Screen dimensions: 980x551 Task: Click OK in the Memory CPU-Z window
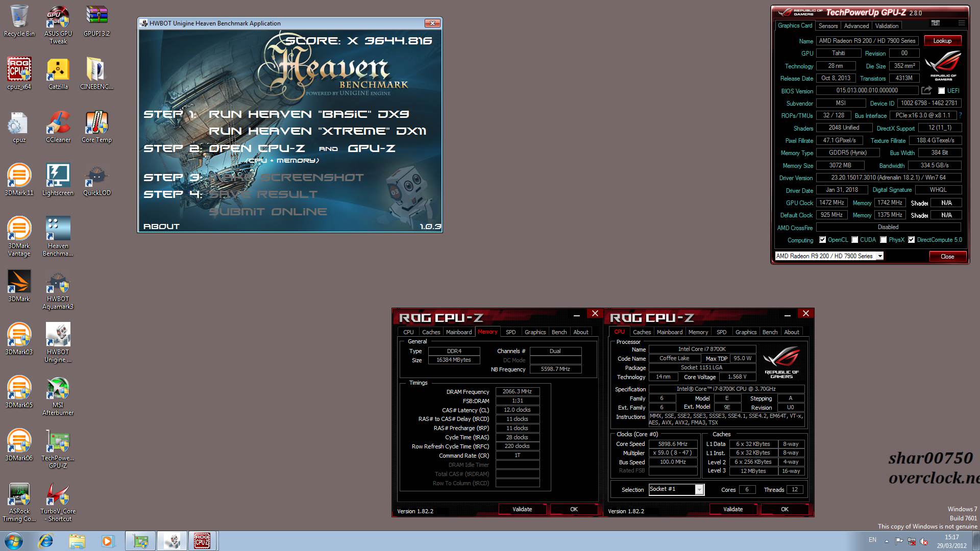tap(574, 509)
